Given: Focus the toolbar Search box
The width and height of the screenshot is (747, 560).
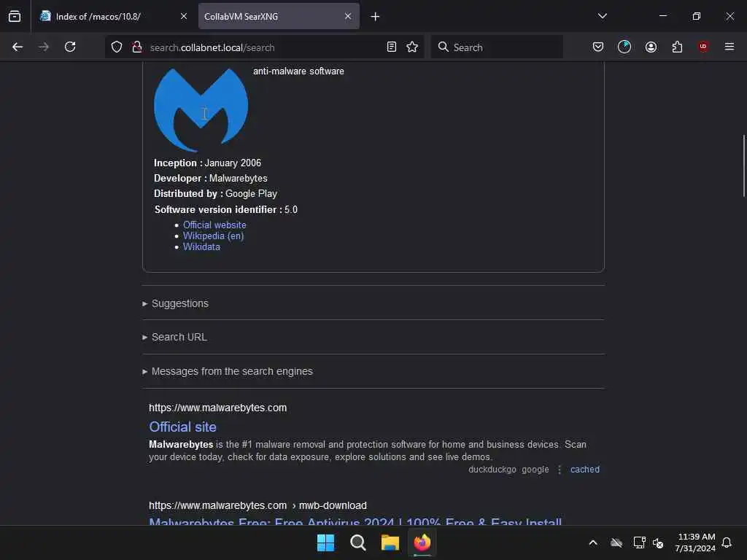Looking at the screenshot, I should [497, 47].
